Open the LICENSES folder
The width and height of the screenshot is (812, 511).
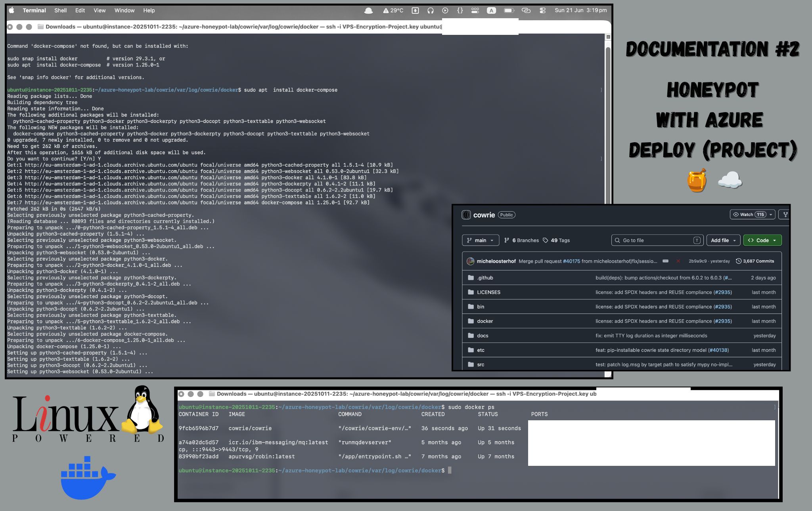pyautogui.click(x=488, y=292)
